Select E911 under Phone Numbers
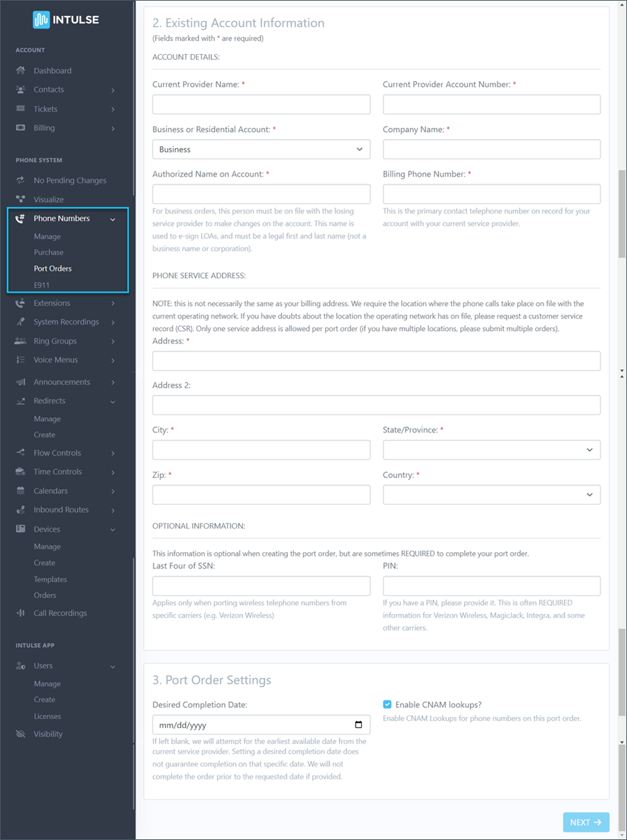Screen dimensions: 627x840 (x=42, y=285)
